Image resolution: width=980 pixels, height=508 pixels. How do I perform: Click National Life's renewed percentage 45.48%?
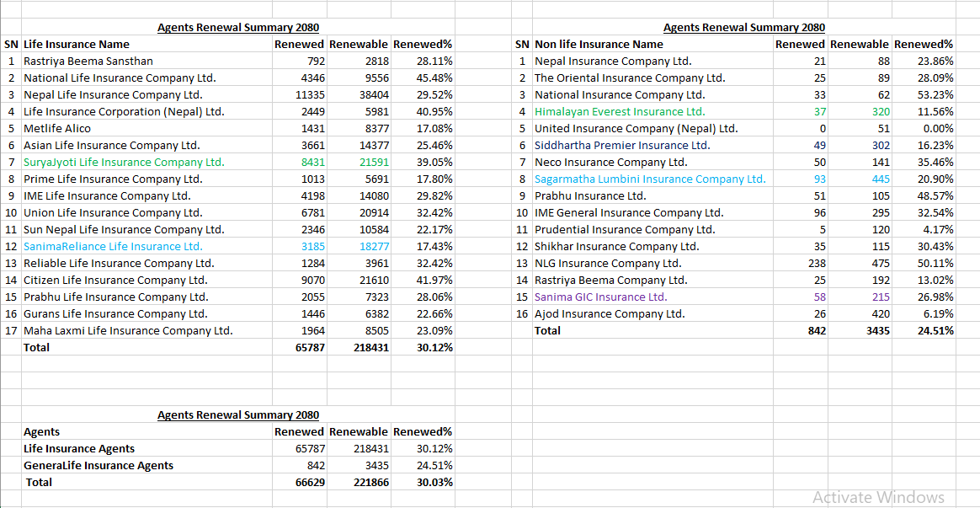[434, 78]
